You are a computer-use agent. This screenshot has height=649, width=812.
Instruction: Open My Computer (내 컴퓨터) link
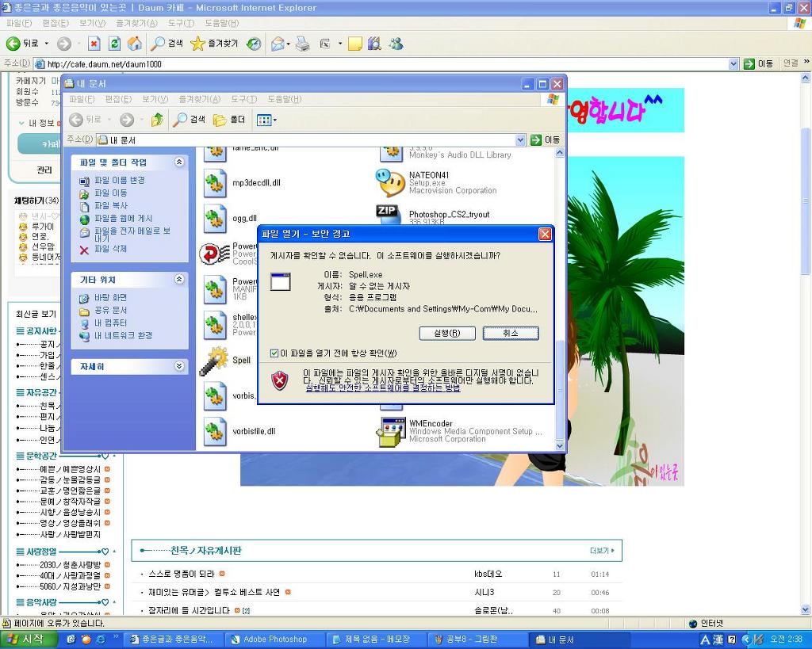tap(110, 323)
